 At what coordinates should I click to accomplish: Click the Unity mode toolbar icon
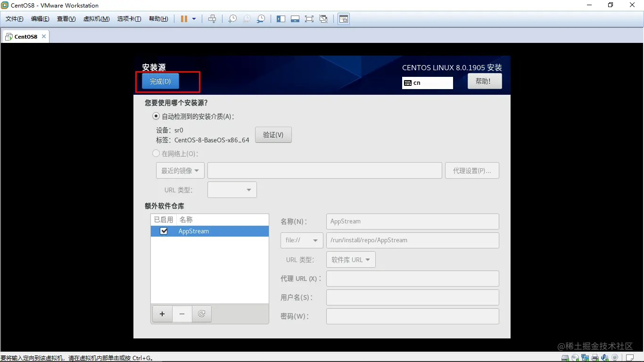point(323,19)
